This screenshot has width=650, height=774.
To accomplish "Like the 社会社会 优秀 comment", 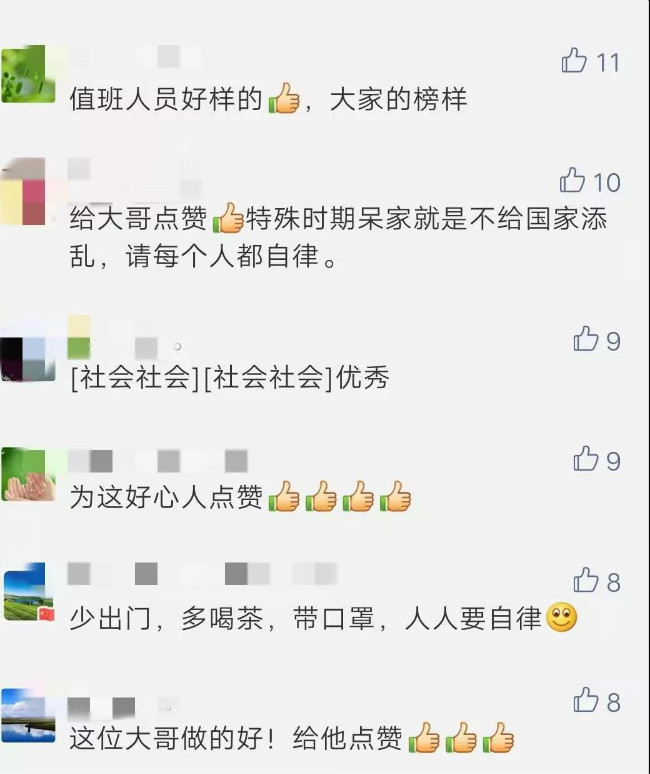I will point(586,339).
